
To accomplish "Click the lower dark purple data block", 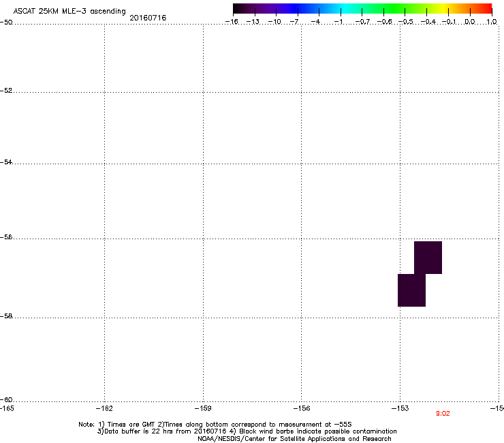I will (411, 290).
